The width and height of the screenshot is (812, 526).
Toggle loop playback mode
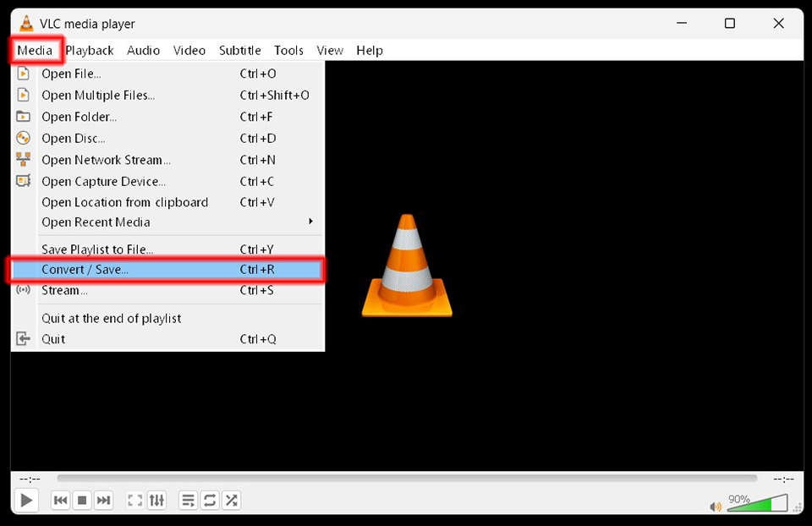click(209, 500)
